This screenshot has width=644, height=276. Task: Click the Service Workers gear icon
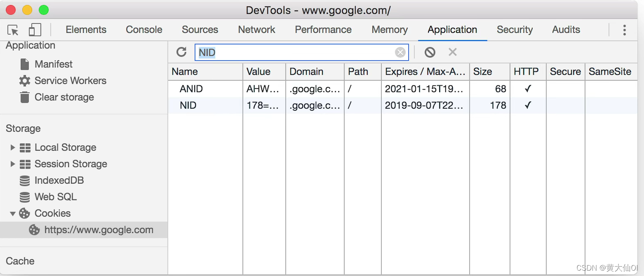[x=25, y=81]
